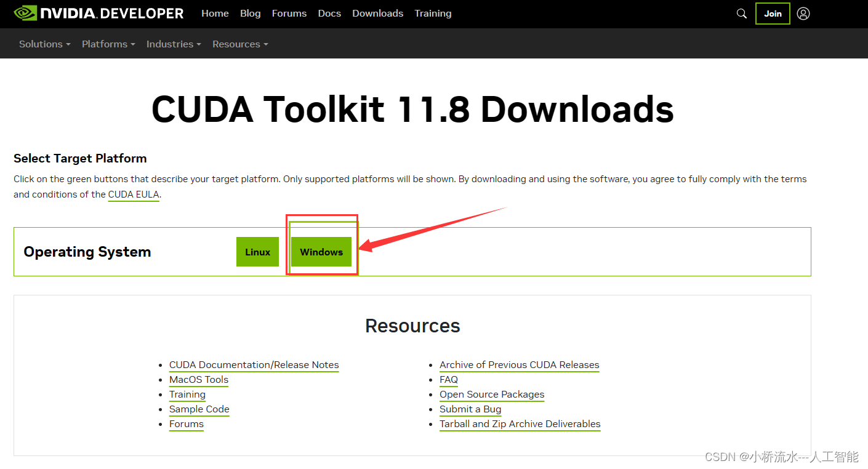Open the Sample Code link
The image size is (868, 469).
(199, 409)
